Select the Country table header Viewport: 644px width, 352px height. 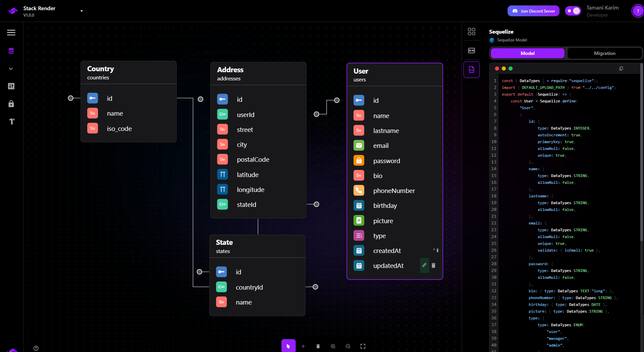coord(129,73)
